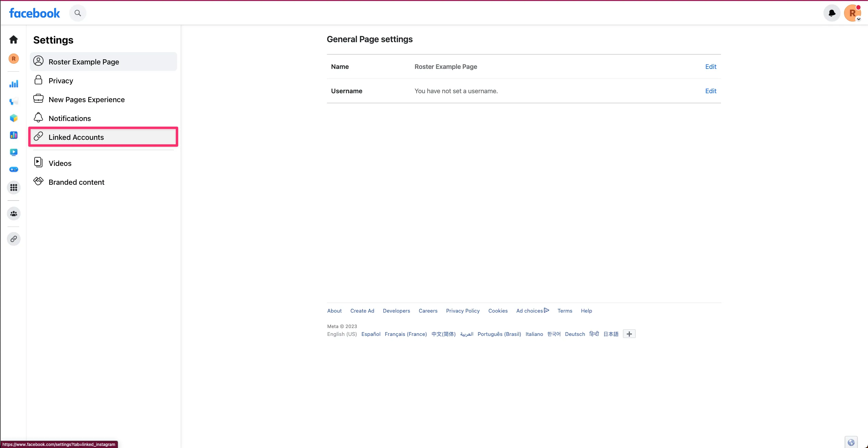
Task: Open Notifications settings
Action: (103, 118)
